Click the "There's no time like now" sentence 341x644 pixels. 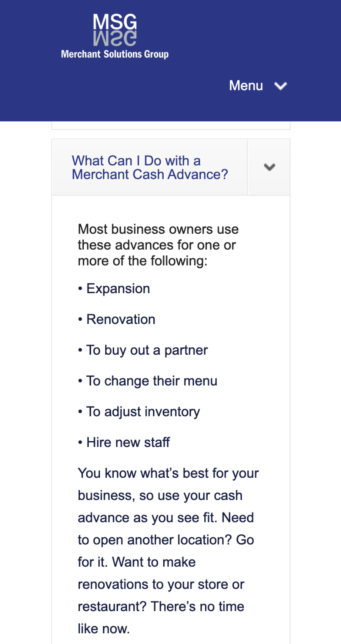pos(197,606)
